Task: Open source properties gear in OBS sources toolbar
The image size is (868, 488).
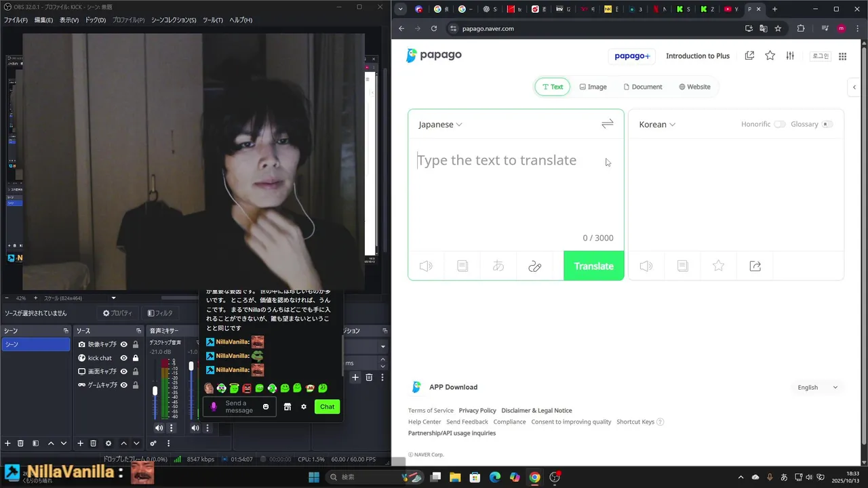Action: tap(108, 443)
